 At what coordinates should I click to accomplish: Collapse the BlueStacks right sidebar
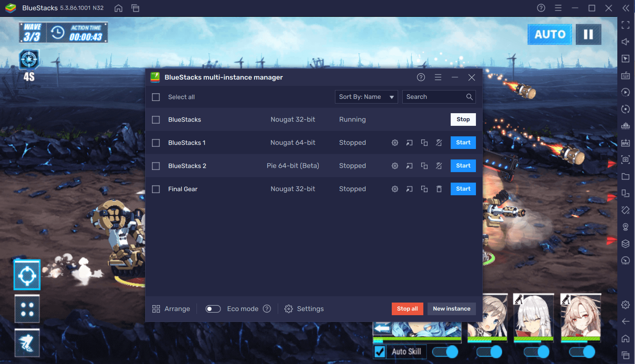click(x=626, y=8)
